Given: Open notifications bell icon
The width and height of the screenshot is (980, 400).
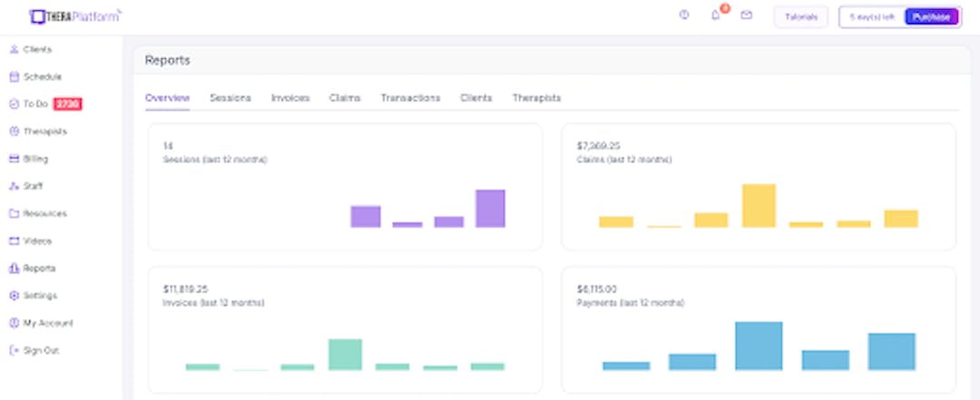Looking at the screenshot, I should [715, 15].
